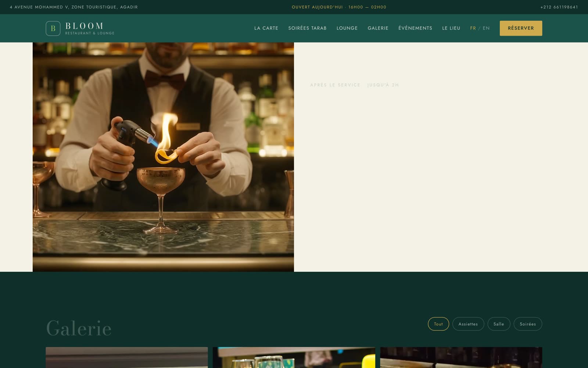Screen dimensions: 588x368
Task: Click the Bloom "B" logo icon
Action: tap(53, 28)
